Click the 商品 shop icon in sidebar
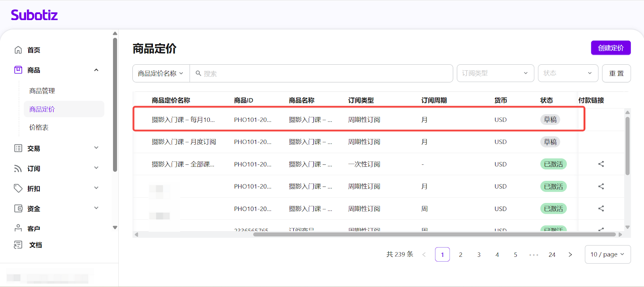 click(18, 70)
